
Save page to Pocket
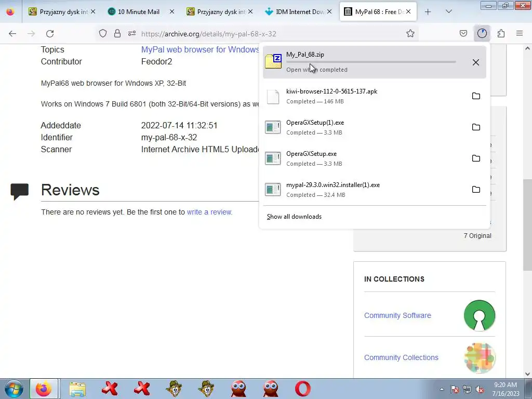coord(463,33)
